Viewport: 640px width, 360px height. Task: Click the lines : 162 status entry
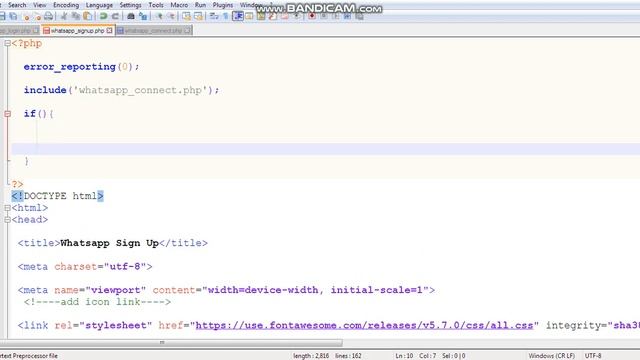point(348,356)
